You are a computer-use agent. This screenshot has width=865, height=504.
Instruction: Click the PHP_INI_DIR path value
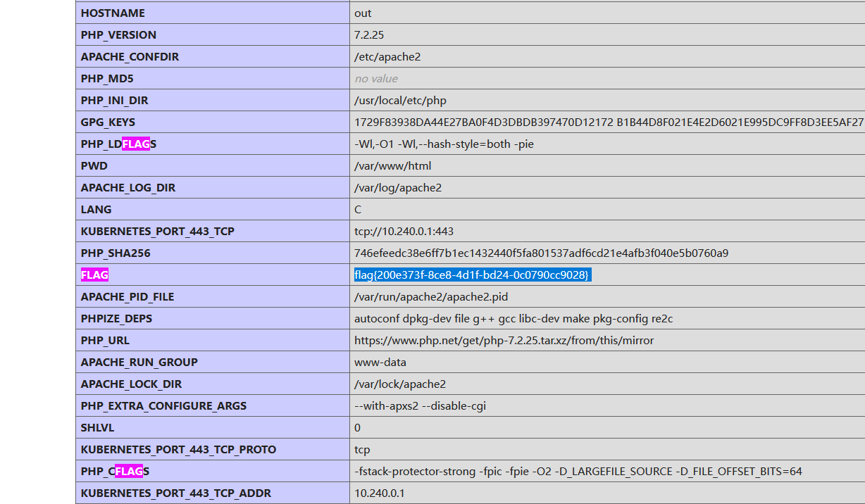[400, 100]
